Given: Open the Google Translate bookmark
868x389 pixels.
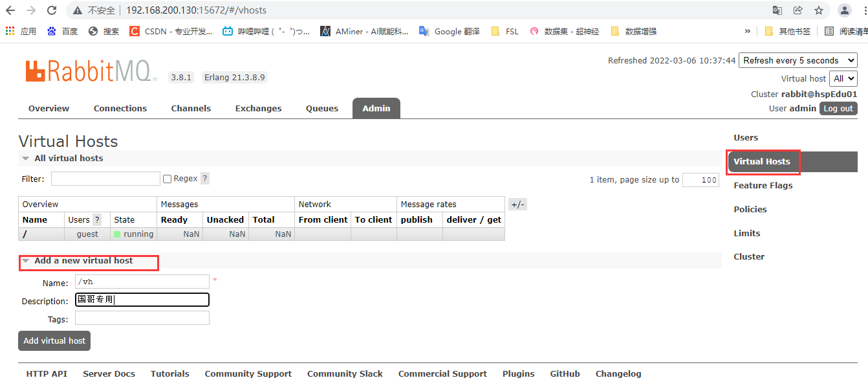Looking at the screenshot, I should pos(450,31).
